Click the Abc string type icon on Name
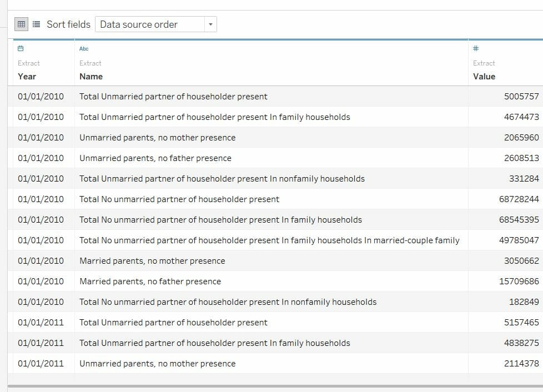 [x=84, y=49]
